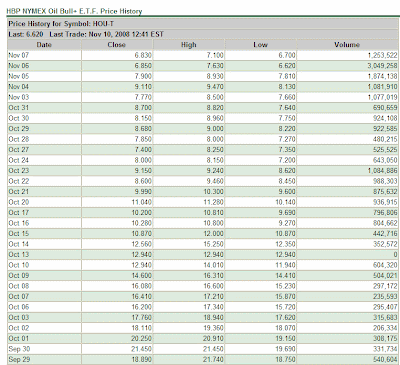This screenshot has height=365, width=400.
Task: Click high price 21.740
Action: tap(213, 360)
